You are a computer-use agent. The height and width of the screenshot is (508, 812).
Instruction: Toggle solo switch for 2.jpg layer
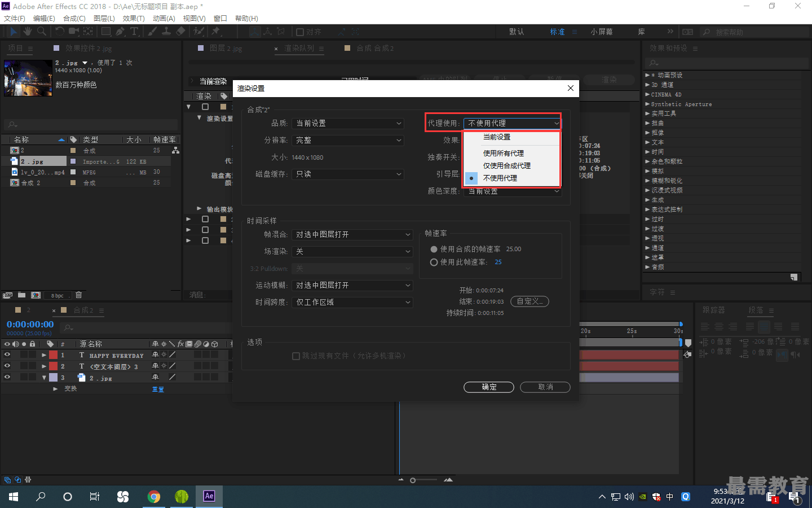[x=24, y=377]
